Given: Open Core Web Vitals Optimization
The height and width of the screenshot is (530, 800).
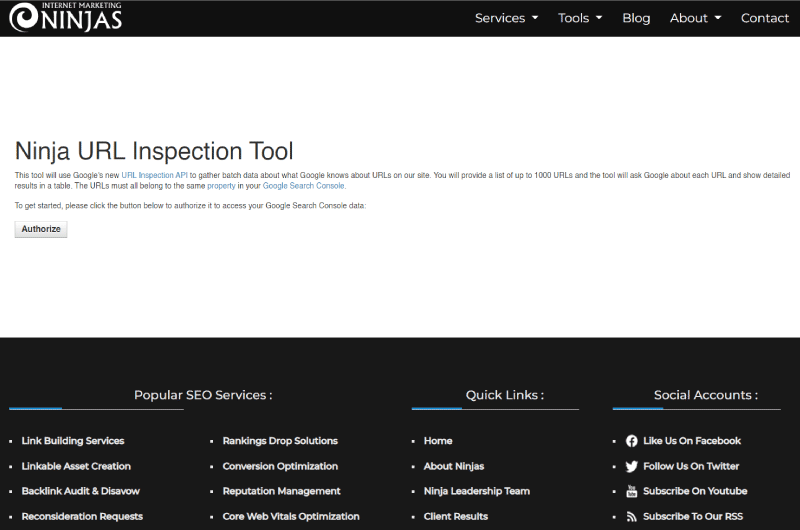Looking at the screenshot, I should click(x=291, y=517).
